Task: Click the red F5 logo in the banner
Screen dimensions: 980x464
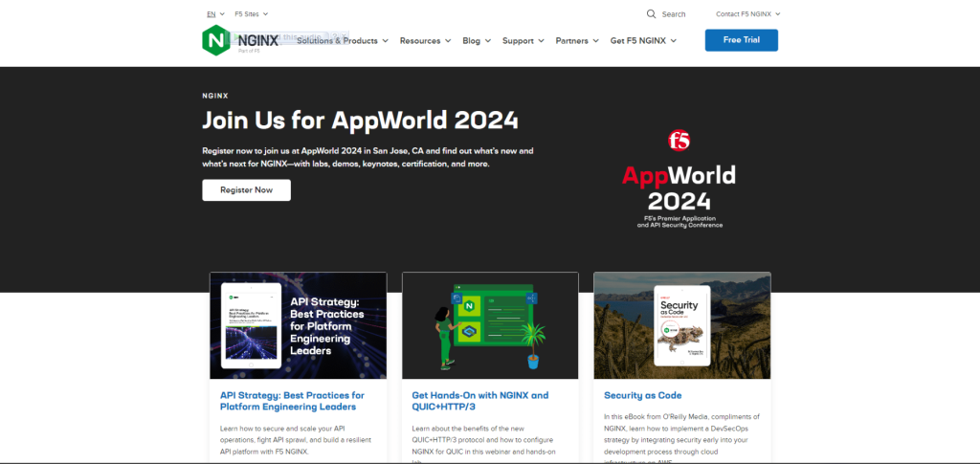Action: pos(679,141)
